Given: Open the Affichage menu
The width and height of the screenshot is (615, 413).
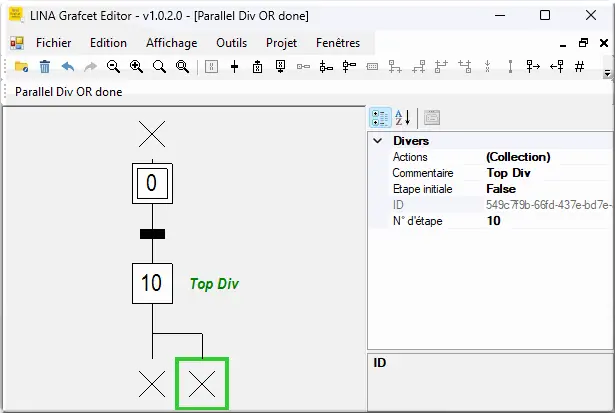Looking at the screenshot, I should pos(171,43).
